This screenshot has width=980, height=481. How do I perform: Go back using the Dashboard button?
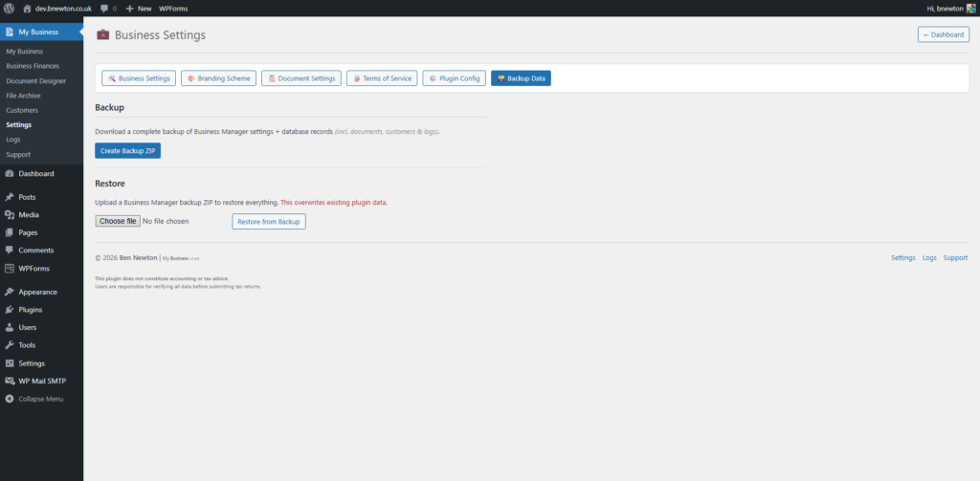943,34
